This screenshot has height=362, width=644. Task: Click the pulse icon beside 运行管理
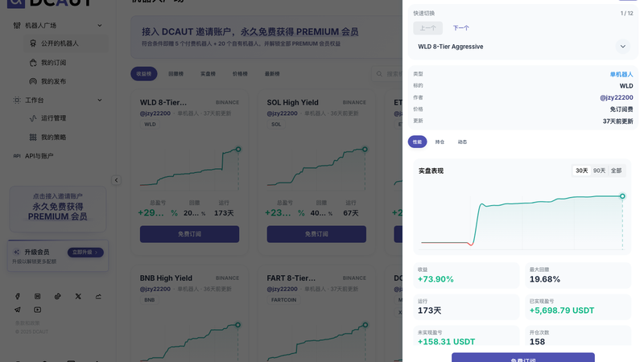coord(33,118)
